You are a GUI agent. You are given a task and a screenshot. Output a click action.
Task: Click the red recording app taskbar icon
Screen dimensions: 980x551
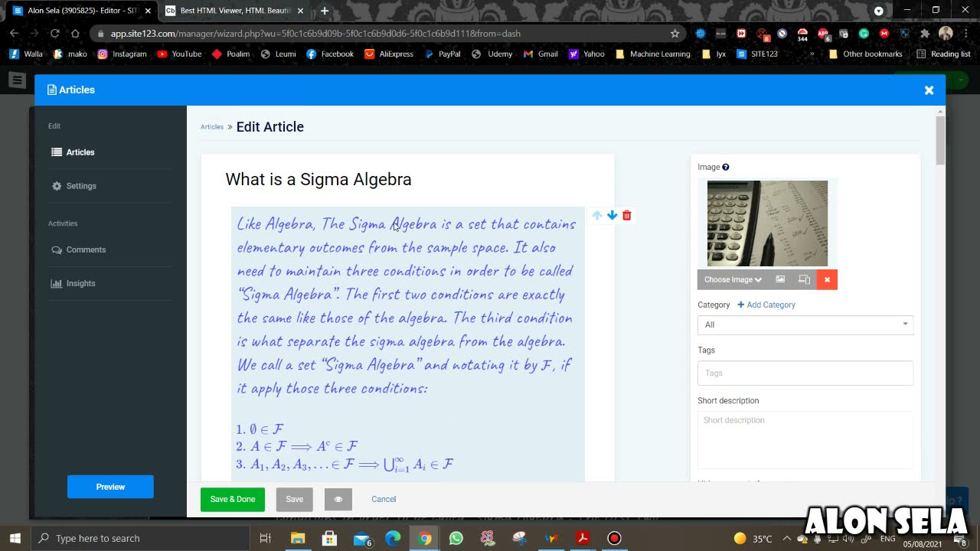point(614,538)
